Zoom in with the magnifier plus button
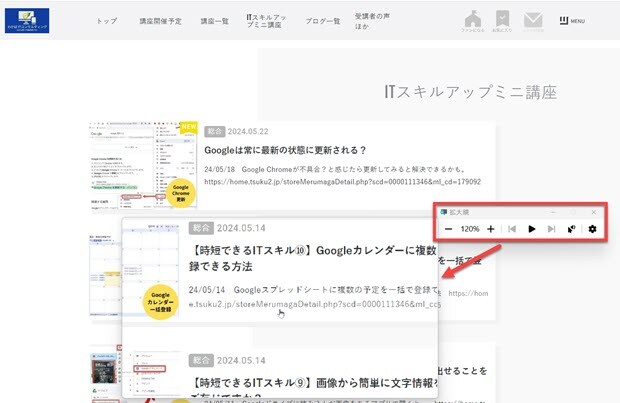Viewport: 620px width, 403px height. (490, 229)
